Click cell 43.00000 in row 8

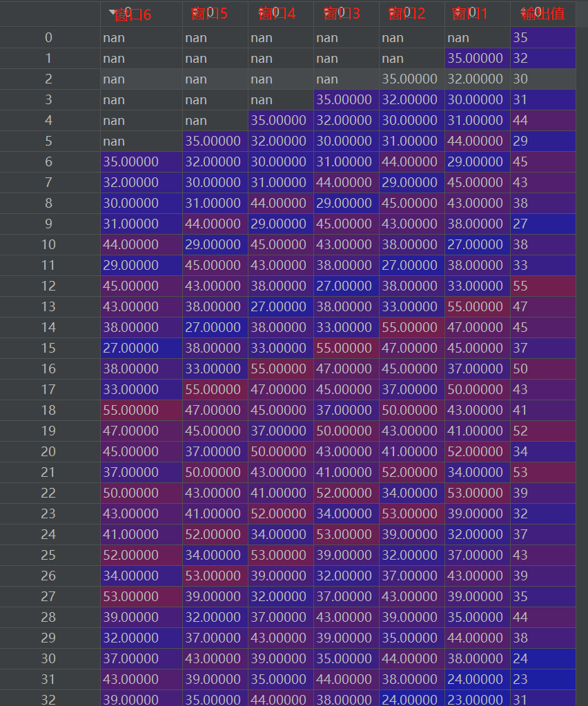point(478,203)
